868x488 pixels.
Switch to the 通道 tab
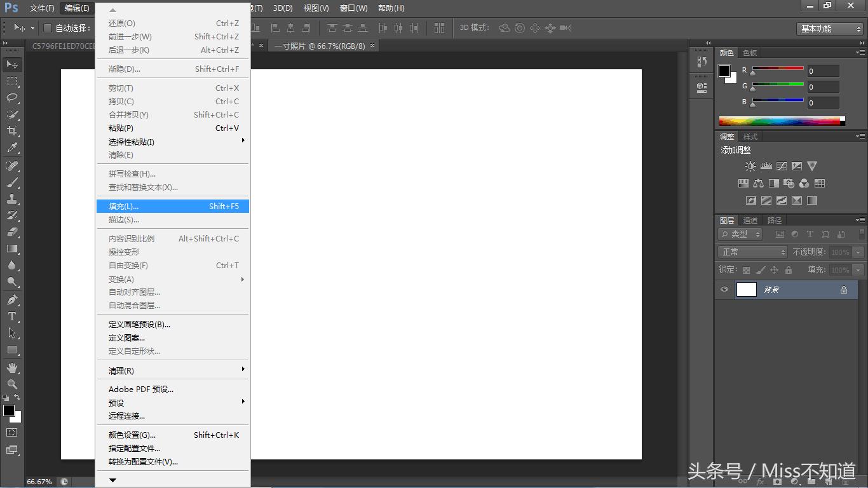click(x=750, y=220)
